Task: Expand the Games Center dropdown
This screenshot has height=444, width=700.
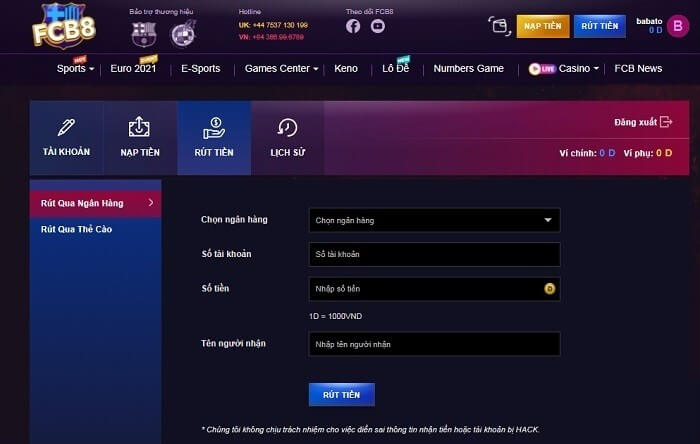Action: tap(281, 68)
